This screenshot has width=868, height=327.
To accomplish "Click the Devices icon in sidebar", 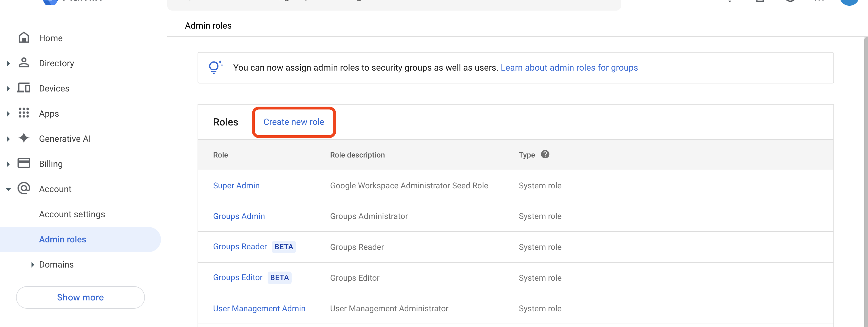I will tap(23, 88).
